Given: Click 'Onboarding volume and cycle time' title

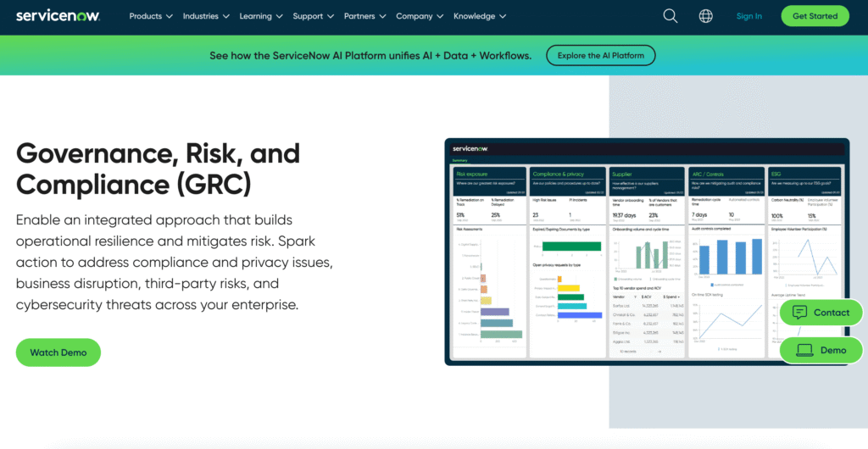Looking at the screenshot, I should pyautogui.click(x=641, y=229).
